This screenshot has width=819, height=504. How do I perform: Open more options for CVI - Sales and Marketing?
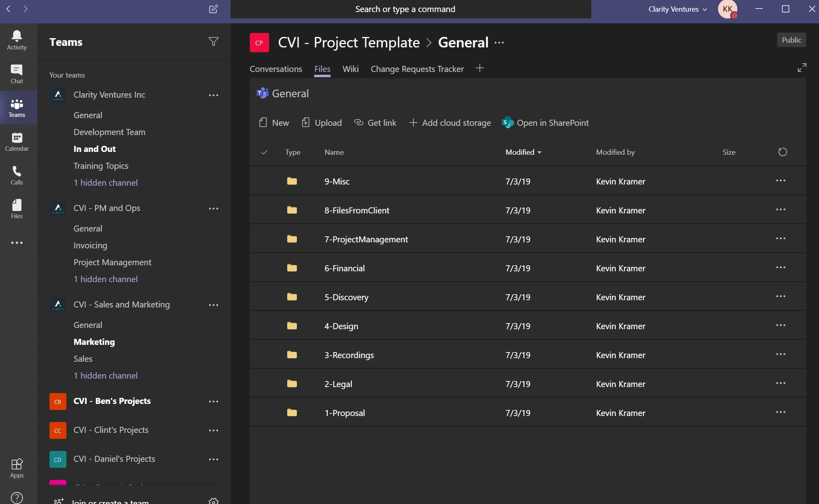click(214, 305)
